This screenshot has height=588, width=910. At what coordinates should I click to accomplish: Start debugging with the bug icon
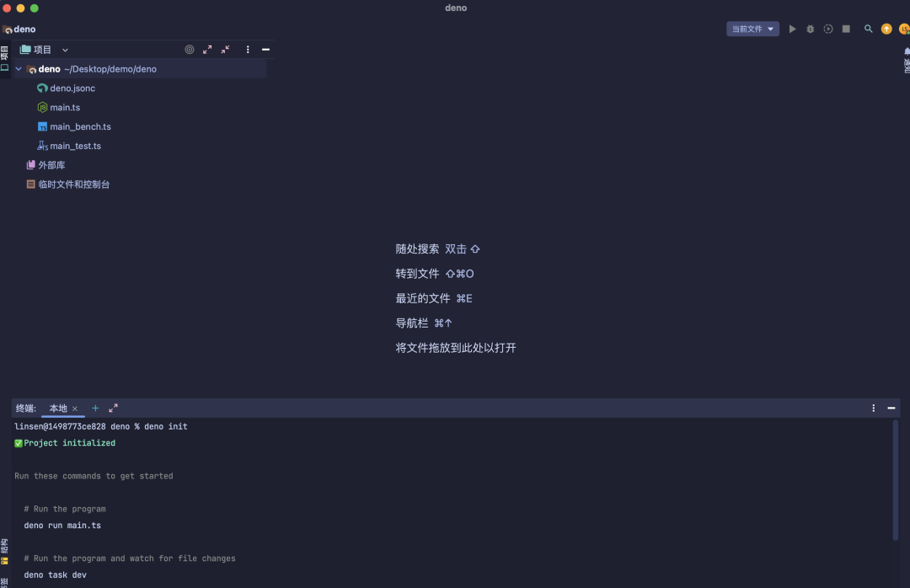811,29
